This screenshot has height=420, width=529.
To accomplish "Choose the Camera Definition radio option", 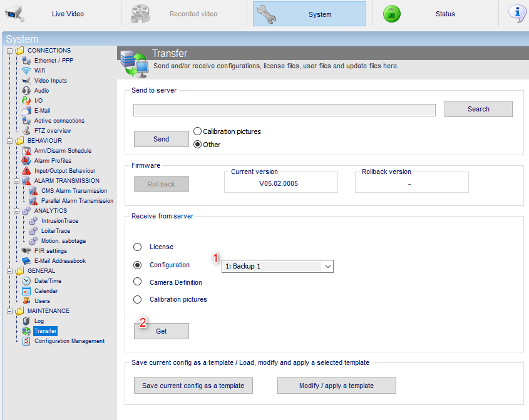I will 137,282.
